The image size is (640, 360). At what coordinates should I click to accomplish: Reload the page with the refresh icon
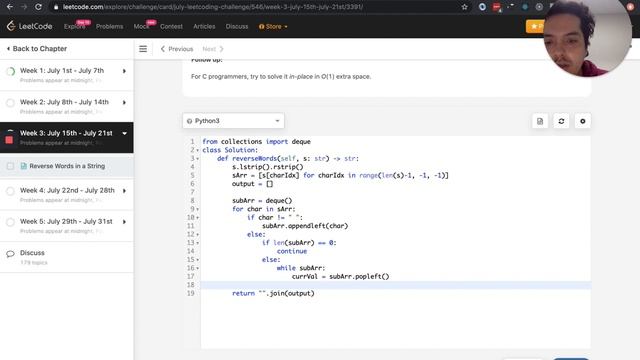(x=38, y=7)
